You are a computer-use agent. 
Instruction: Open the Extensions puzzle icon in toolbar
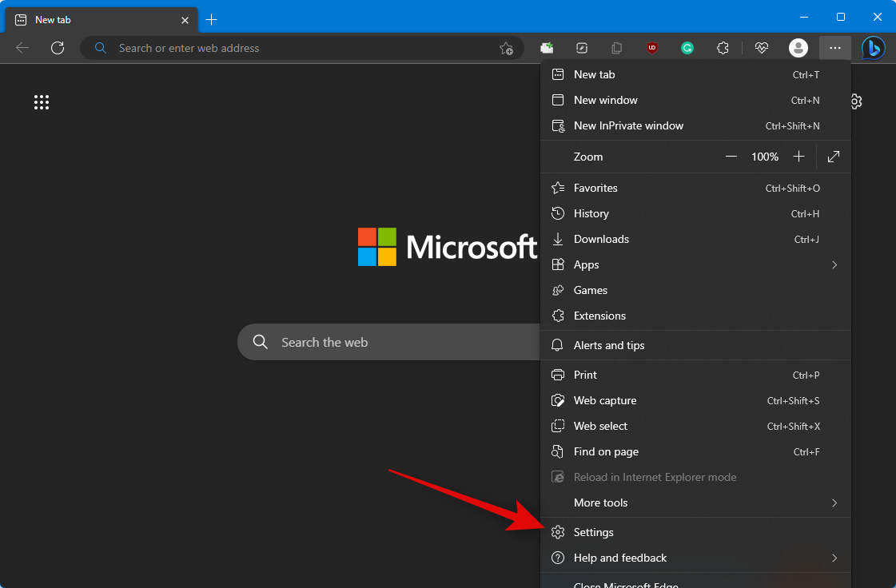723,48
